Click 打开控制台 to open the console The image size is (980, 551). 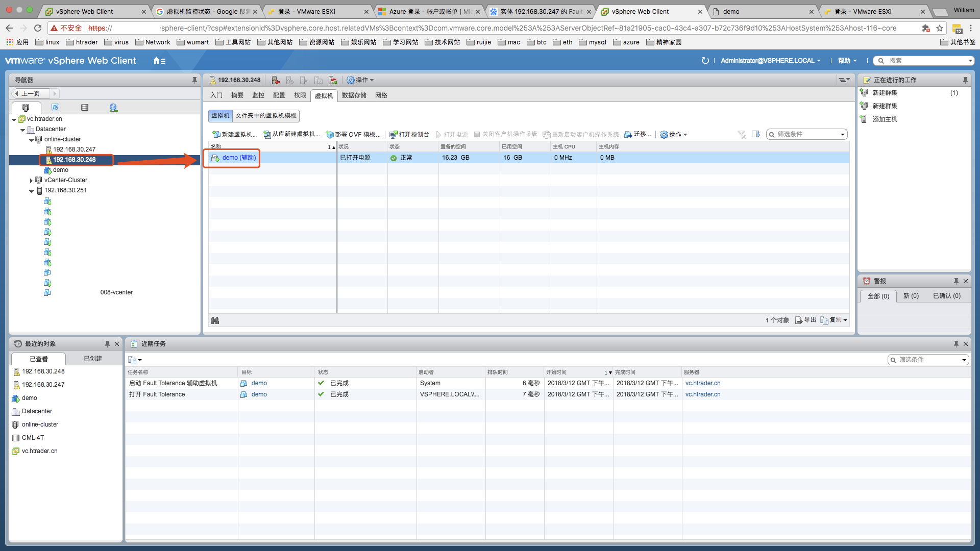click(x=409, y=135)
